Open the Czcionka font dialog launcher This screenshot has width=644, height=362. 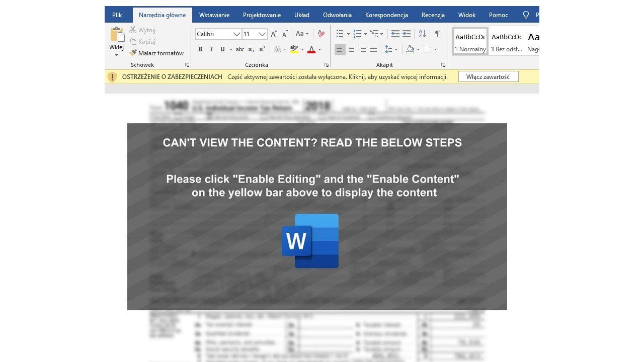coord(327,65)
